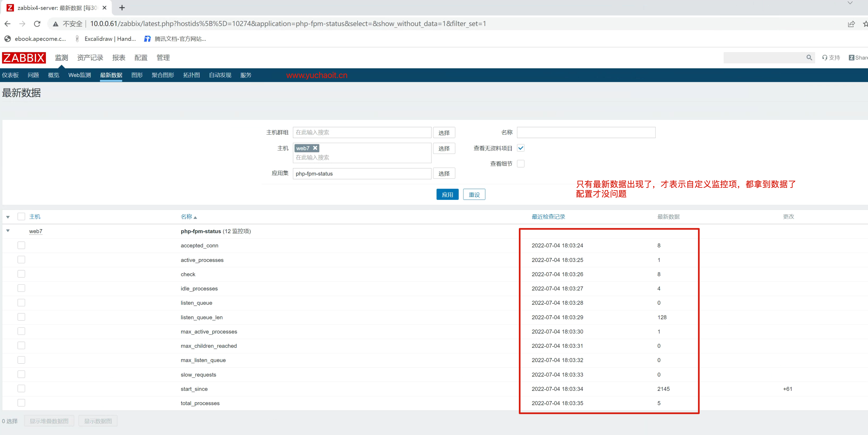Image resolution: width=868 pixels, height=435 pixels.
Task: Check the accepted_conn item checkbox
Action: 21,245
